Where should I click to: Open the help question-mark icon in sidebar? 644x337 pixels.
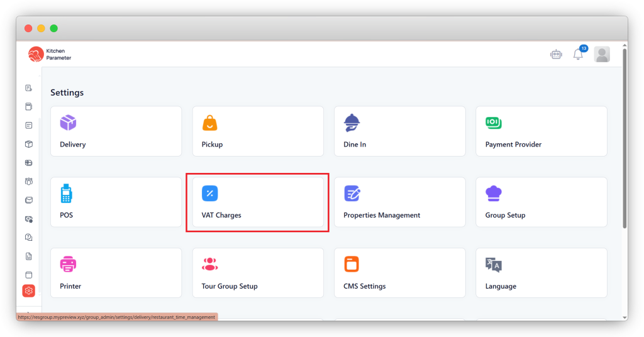tap(28, 237)
